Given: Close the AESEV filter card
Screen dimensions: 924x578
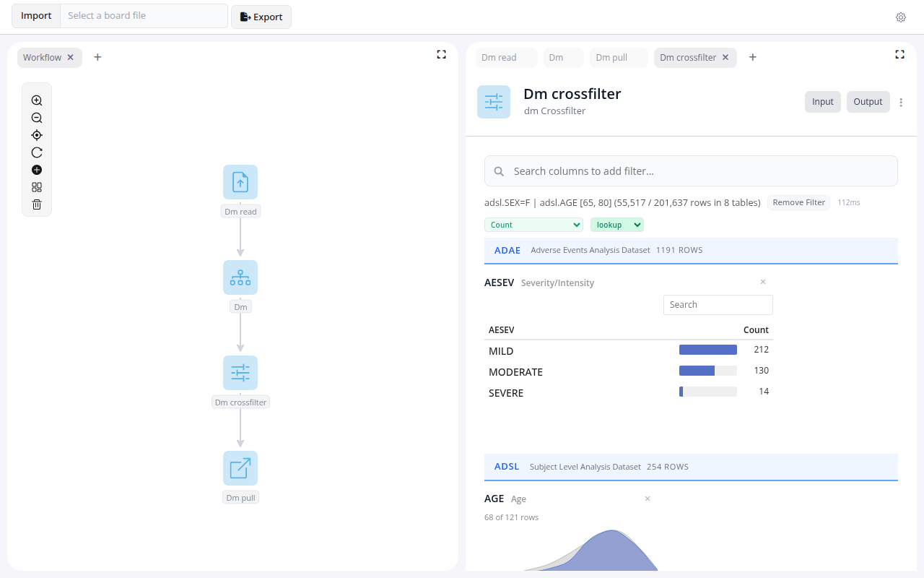Looking at the screenshot, I should click(763, 282).
